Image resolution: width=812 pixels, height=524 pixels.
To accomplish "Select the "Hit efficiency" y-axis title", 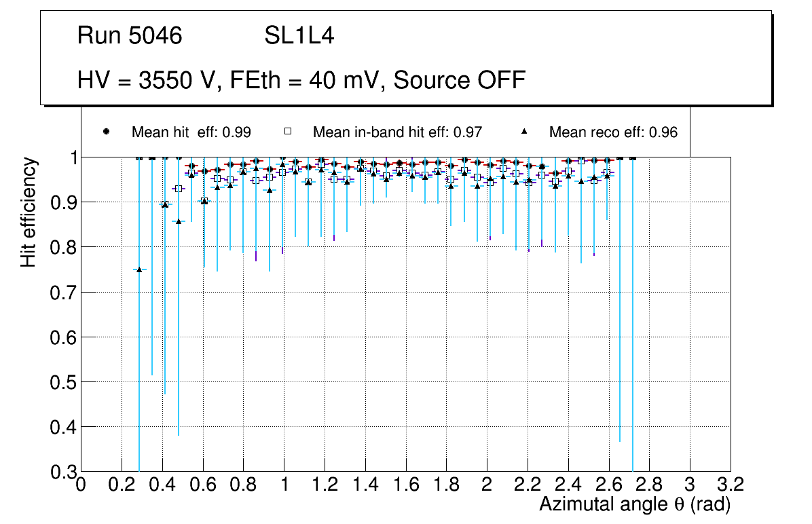I will click(x=28, y=212).
